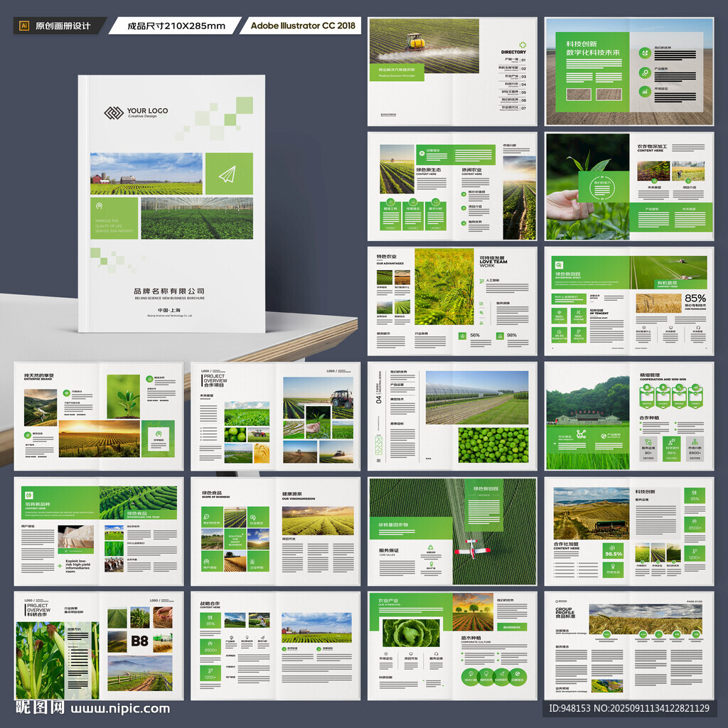Click the 56% statistic
The image size is (728, 728).
[474, 336]
